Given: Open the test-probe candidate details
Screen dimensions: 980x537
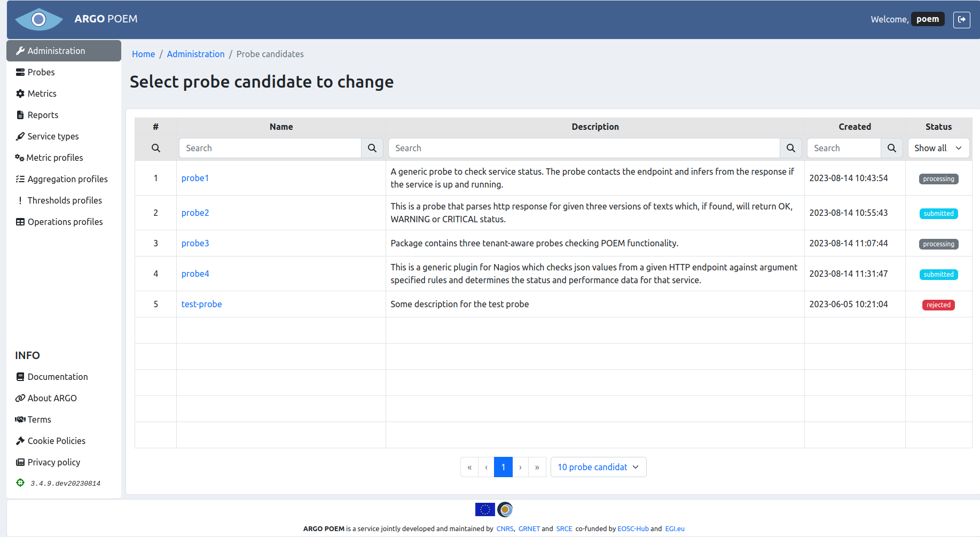Looking at the screenshot, I should coord(201,304).
